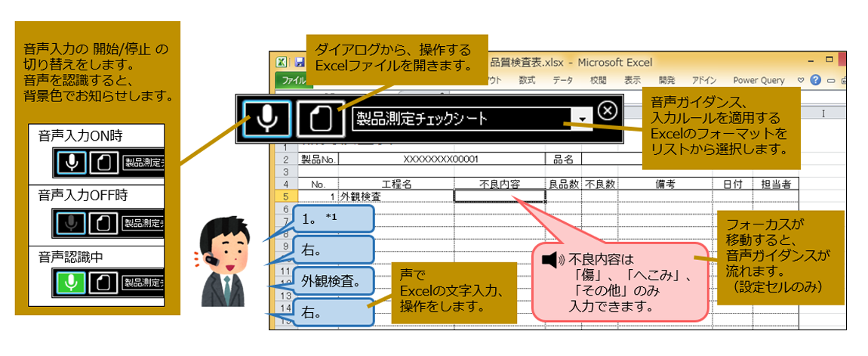The width and height of the screenshot is (868, 356).
Task: Toggle the microphone button in the floating voice toolbar
Action: click(x=266, y=118)
